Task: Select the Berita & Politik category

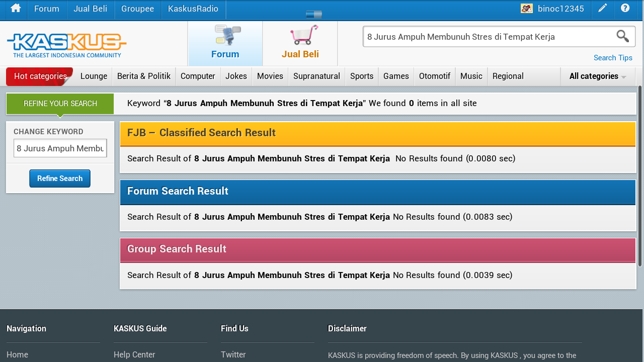Action: click(x=143, y=76)
